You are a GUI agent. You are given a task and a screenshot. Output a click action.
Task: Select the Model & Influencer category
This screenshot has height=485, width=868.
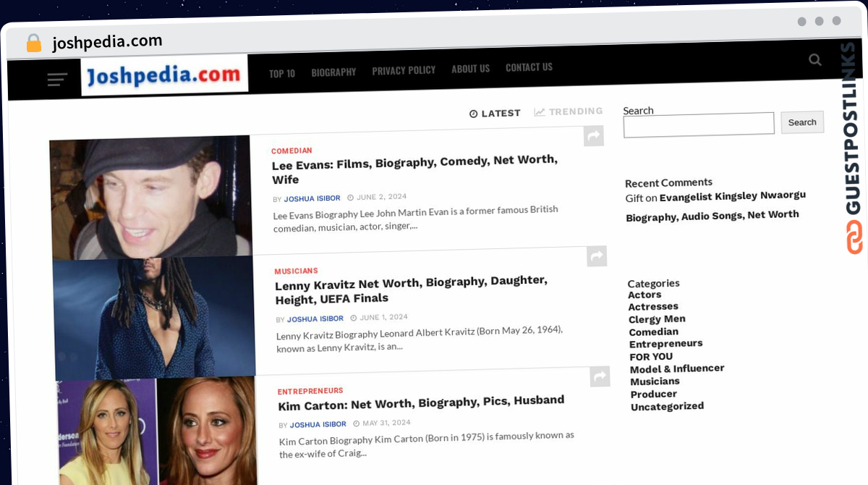[x=677, y=368]
